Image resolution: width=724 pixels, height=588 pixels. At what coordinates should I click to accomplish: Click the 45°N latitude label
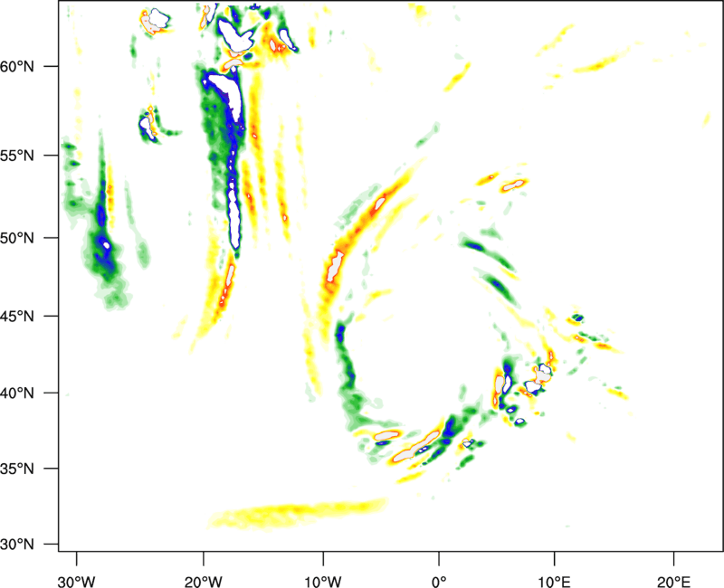pyautogui.click(x=17, y=317)
